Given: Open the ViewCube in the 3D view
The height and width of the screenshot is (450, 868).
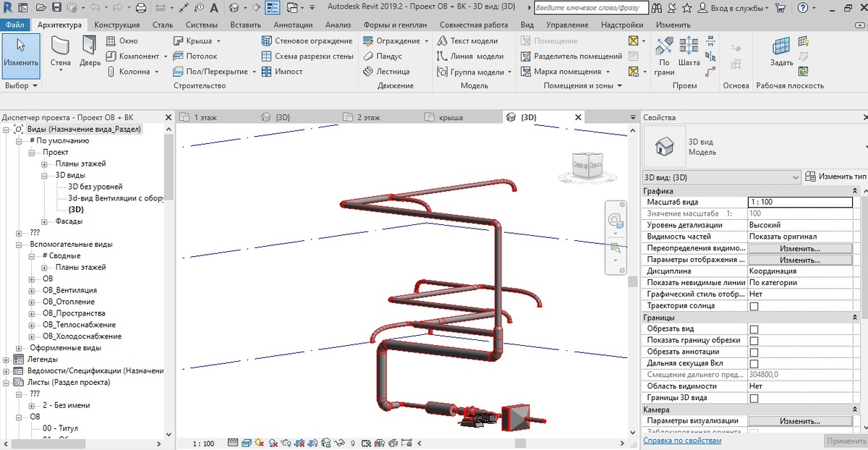Looking at the screenshot, I should (587, 166).
